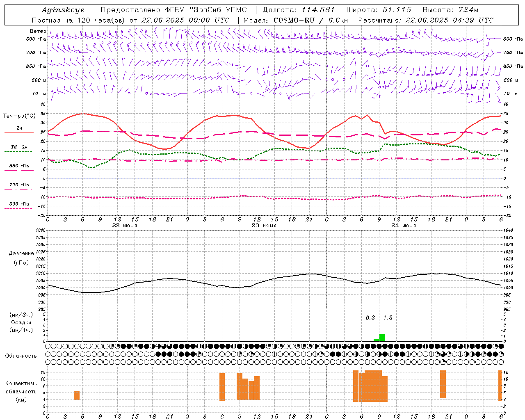Select the 22 июня date label
525x420 pixels.
coord(125,226)
